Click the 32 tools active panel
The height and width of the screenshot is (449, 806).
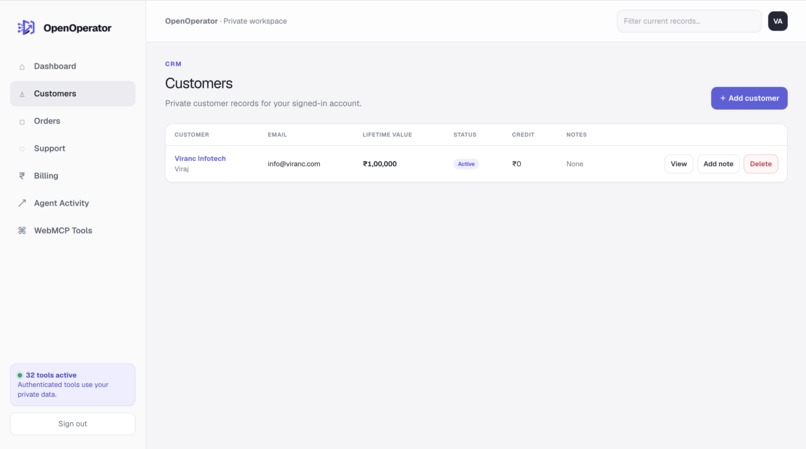pyautogui.click(x=72, y=385)
